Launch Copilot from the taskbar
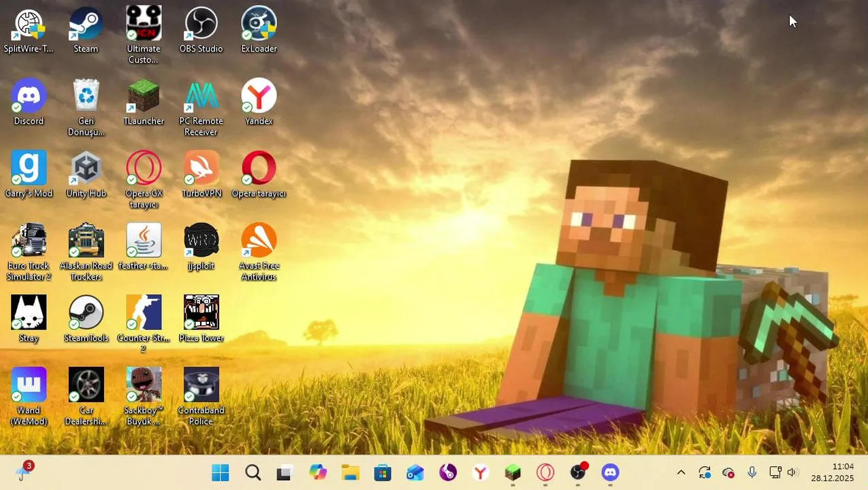This screenshot has width=868, height=490. (318, 472)
